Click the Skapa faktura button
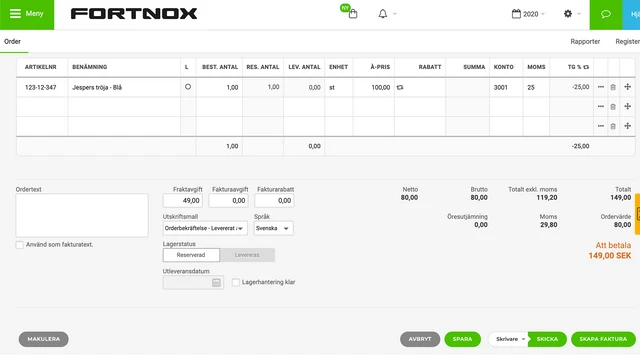 (603, 339)
